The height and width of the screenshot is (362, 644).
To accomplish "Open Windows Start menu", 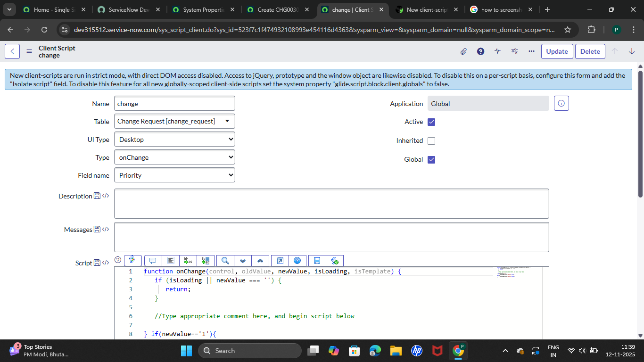I will tap(186, 351).
